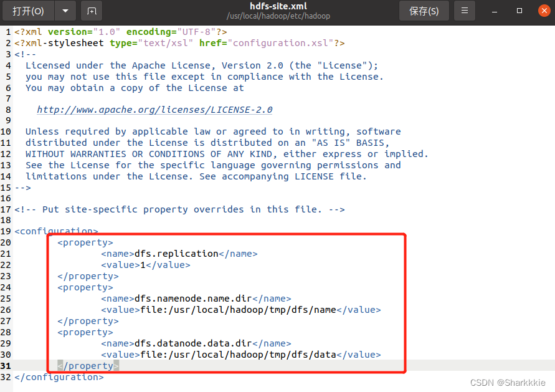Create a new document tab icon

click(92, 11)
